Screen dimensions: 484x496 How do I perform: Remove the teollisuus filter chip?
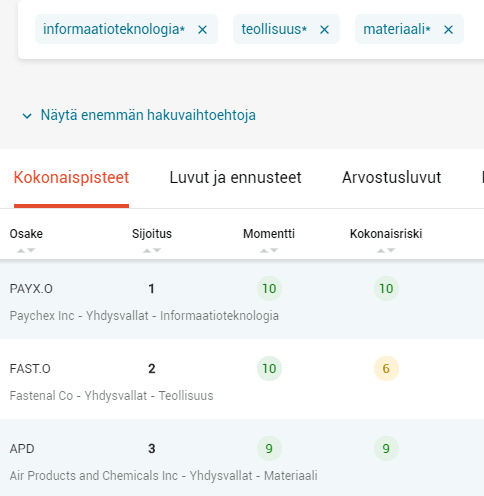[324, 30]
